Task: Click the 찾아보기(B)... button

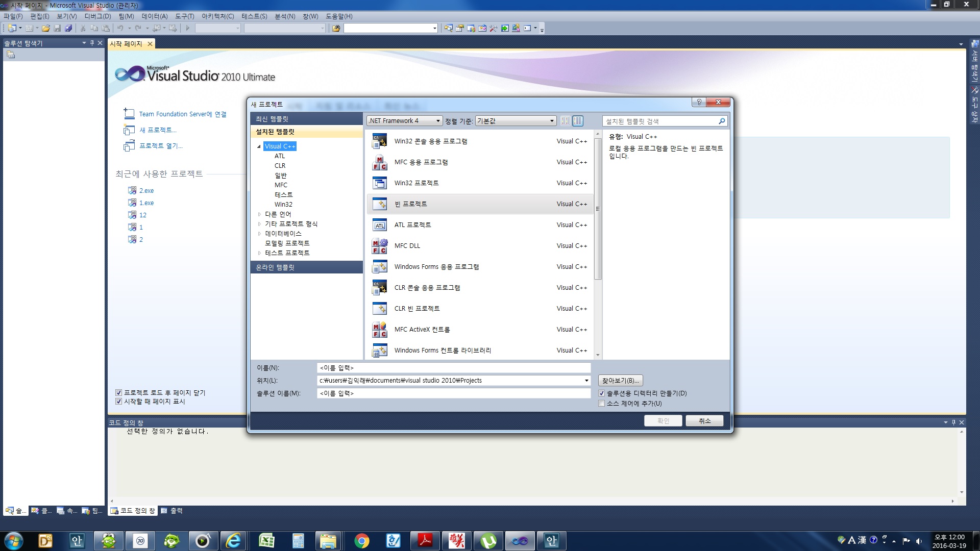Action: click(x=620, y=381)
